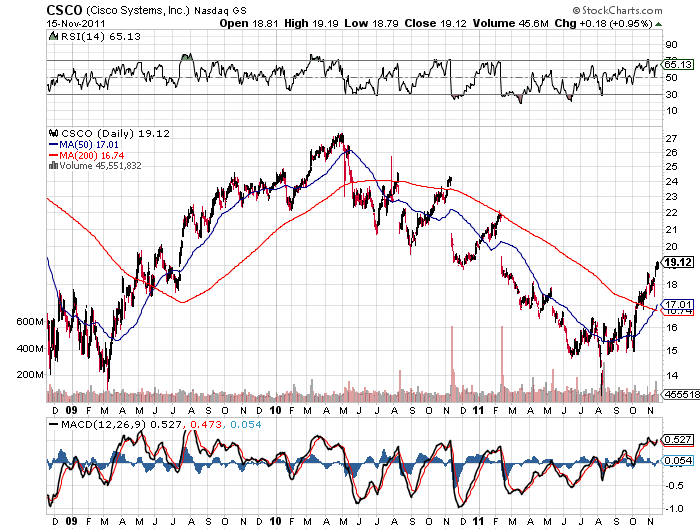Click the 0.527 MACD tag on right axis
This screenshot has height=530, width=700.
coord(677,440)
